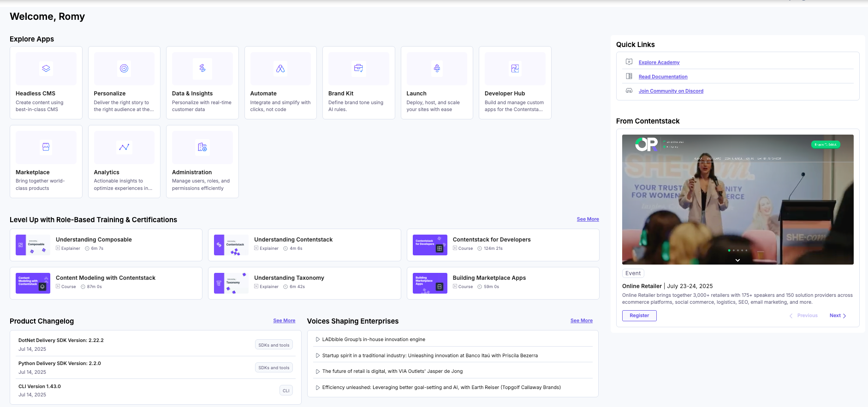
Task: See More Voices Shaping Enterprises
Action: (582, 321)
